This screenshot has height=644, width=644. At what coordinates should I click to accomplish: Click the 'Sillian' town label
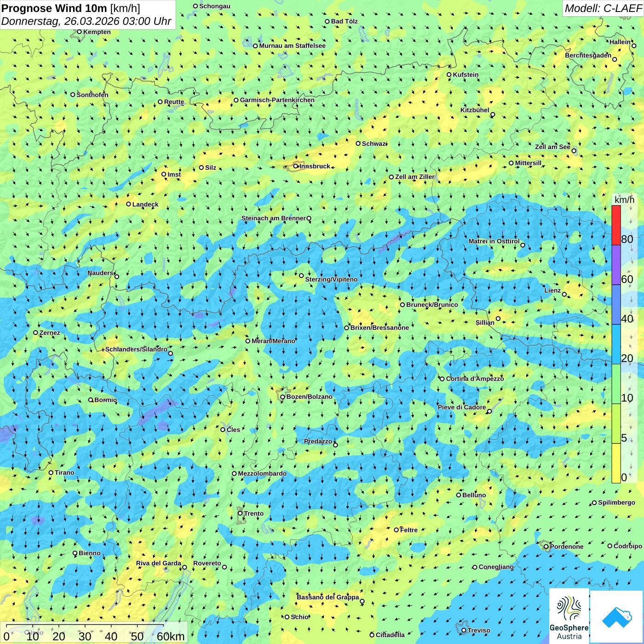tap(485, 322)
